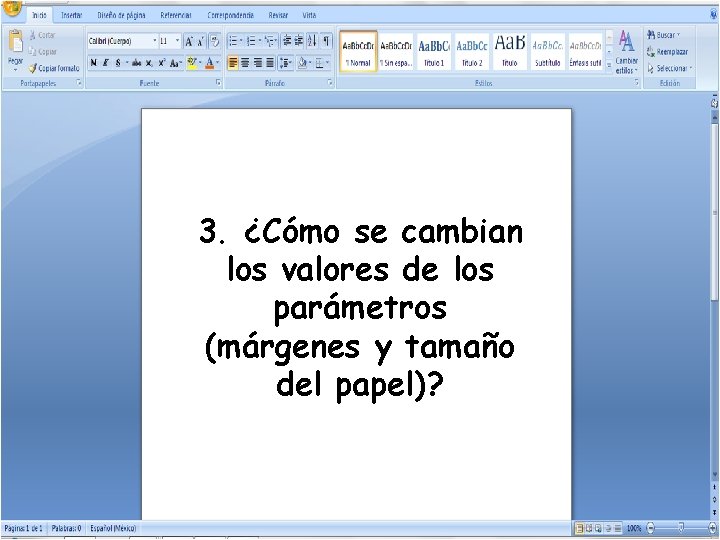Switch to web layout view

(598, 529)
